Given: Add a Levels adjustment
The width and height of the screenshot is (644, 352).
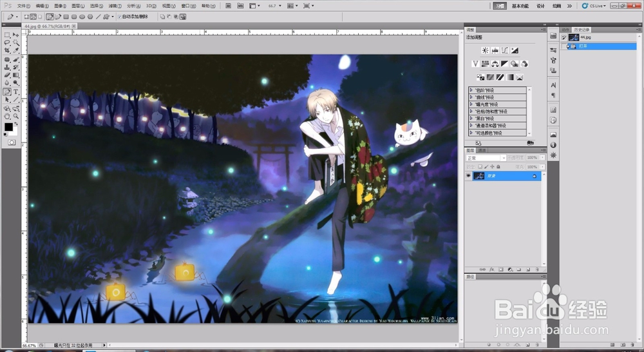Looking at the screenshot, I should [495, 50].
